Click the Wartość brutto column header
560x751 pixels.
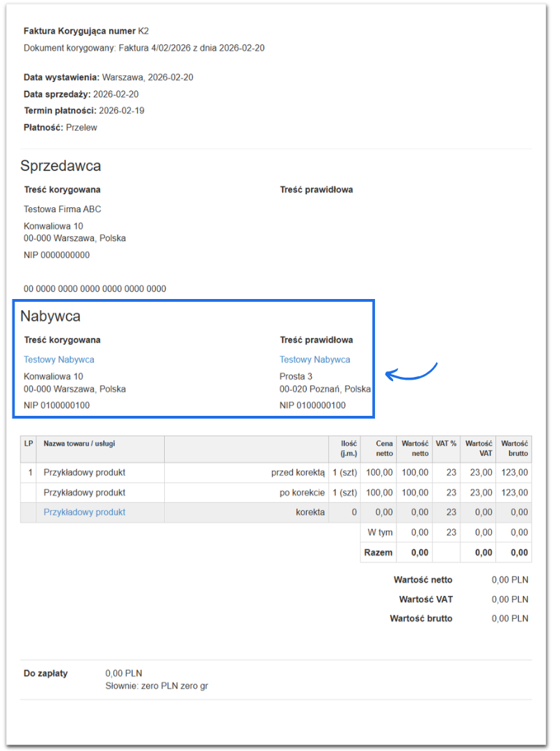click(515, 449)
